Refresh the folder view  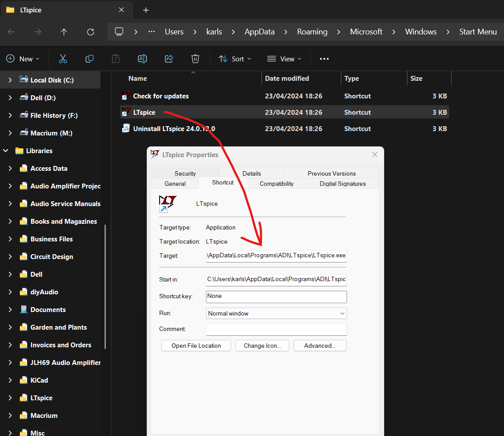click(91, 32)
